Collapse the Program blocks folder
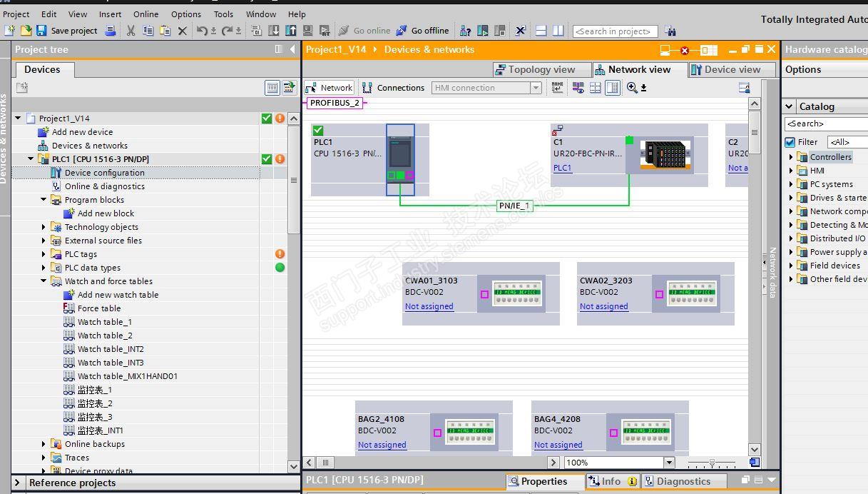Screen dimensions: 868x494 [x=44, y=200]
